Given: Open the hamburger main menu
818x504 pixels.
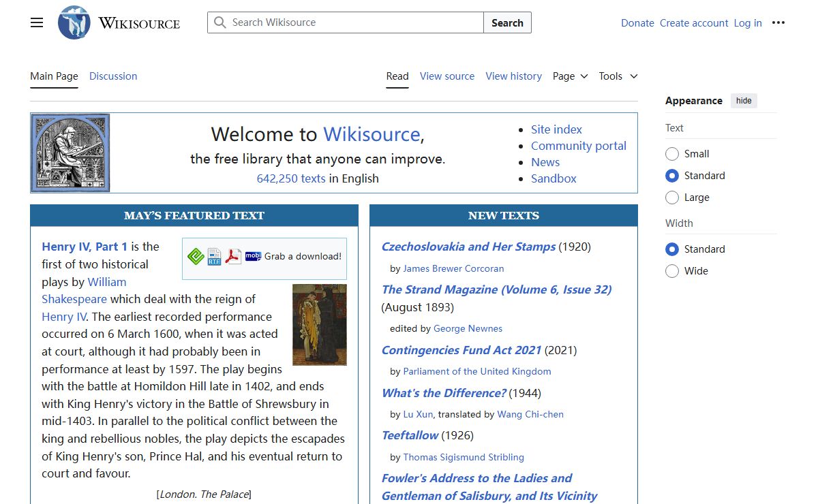Looking at the screenshot, I should 37,22.
